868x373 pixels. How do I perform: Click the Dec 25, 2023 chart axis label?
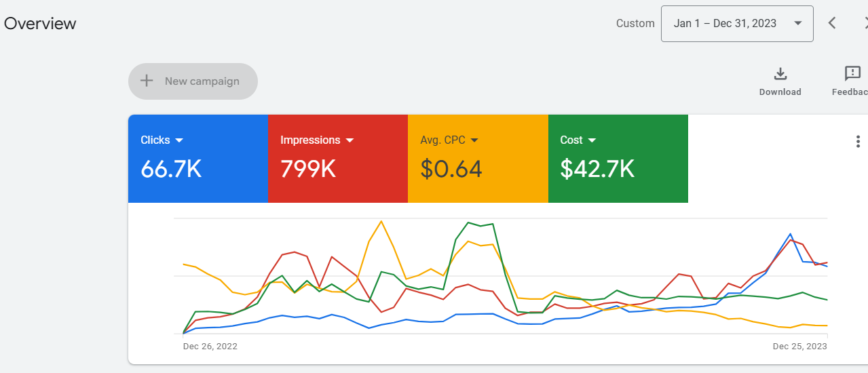coord(799,346)
